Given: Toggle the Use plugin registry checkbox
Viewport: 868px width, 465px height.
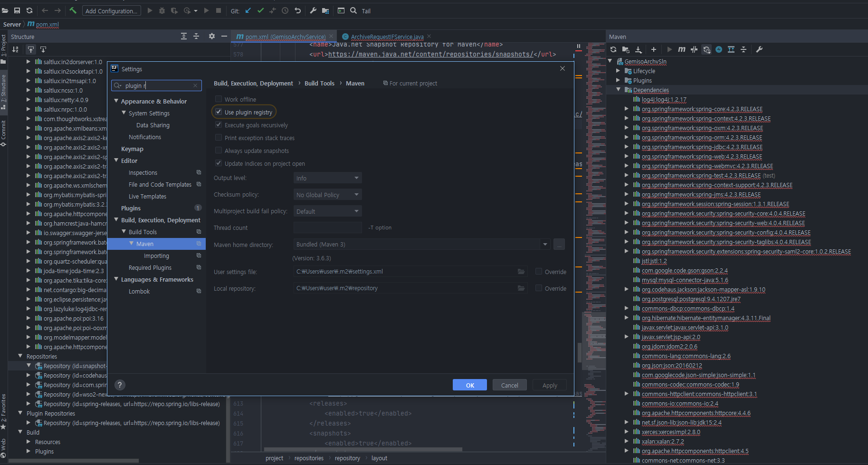Looking at the screenshot, I should pyautogui.click(x=219, y=112).
